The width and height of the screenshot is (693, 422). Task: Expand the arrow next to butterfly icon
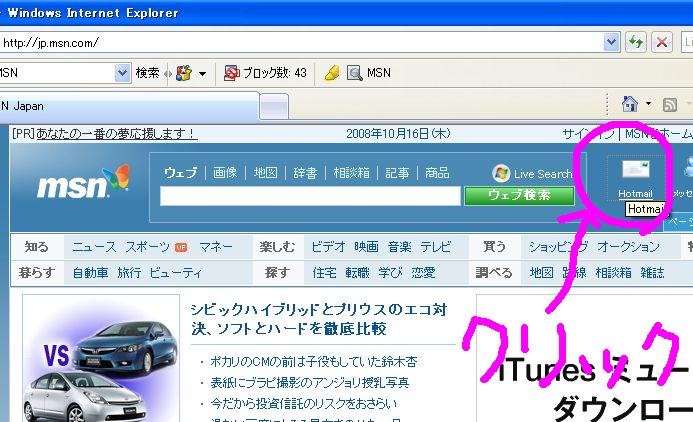[x=202, y=73]
